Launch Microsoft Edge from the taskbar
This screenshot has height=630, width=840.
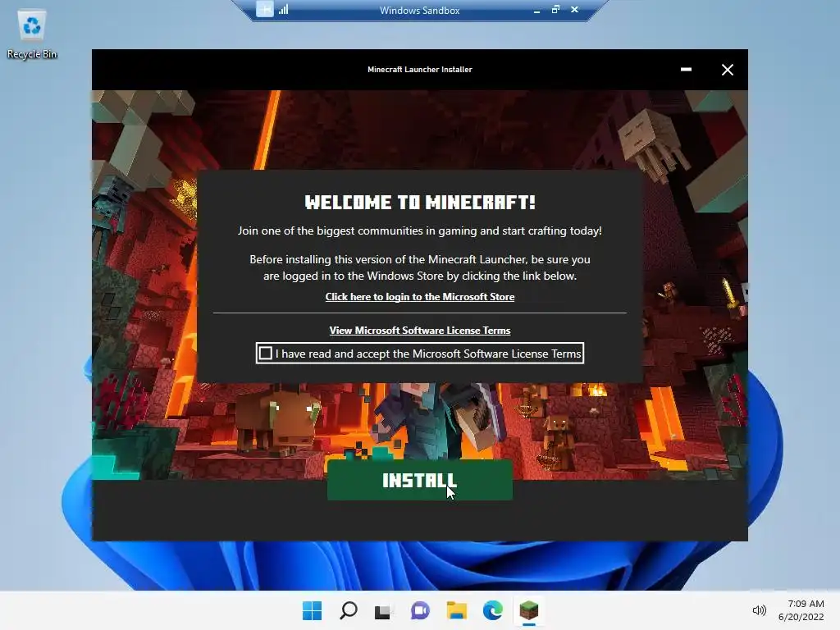tap(492, 610)
